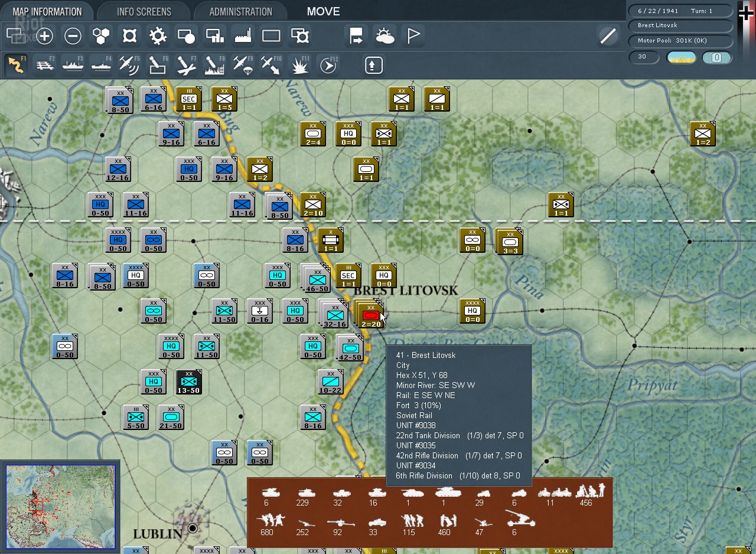Viewport: 756px width, 554px height.
Task: Click the zoom in plus icon
Action: point(45,36)
